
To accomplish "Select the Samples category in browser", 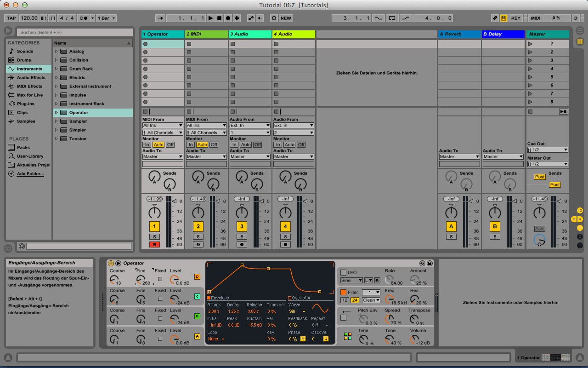I will [26, 121].
